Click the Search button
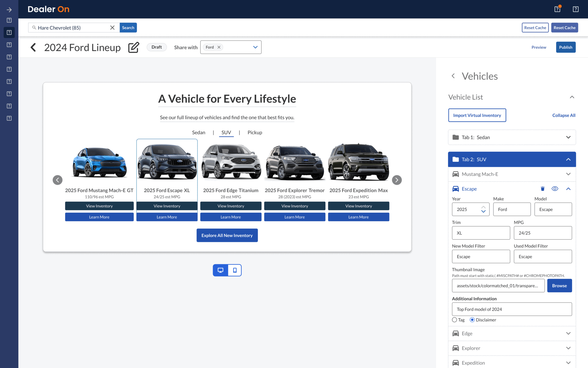Screen dimensions: 588x368 128,28
